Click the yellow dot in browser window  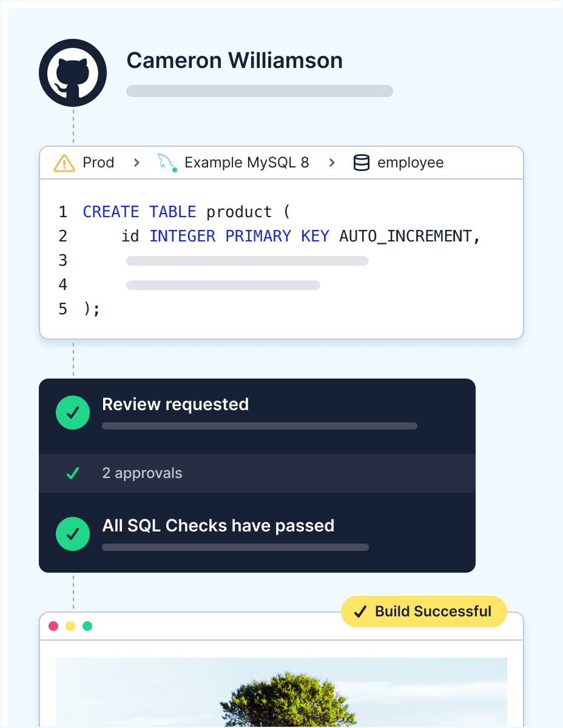point(70,625)
